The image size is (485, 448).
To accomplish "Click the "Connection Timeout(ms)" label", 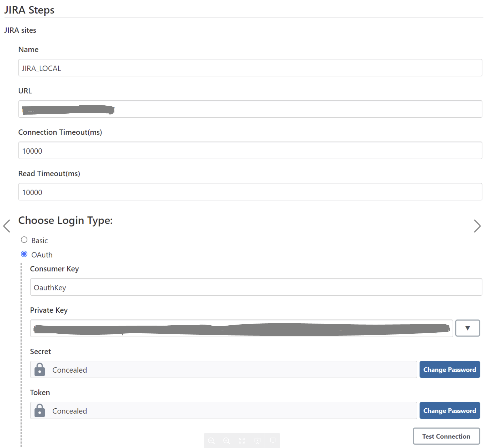I will point(60,132).
